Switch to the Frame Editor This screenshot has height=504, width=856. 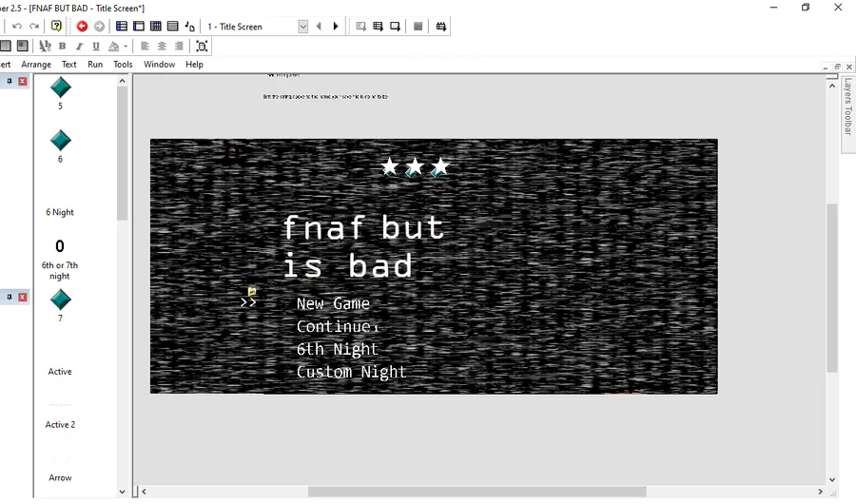coord(139,27)
